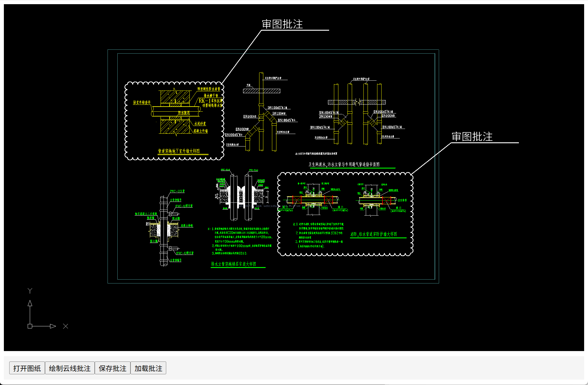588x385 pixels.
Task: Select the top-left 审图批注 annotation label
Action: tap(282, 24)
